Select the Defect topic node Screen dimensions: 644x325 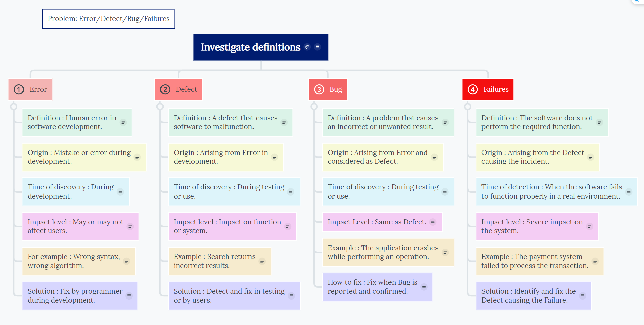click(178, 89)
